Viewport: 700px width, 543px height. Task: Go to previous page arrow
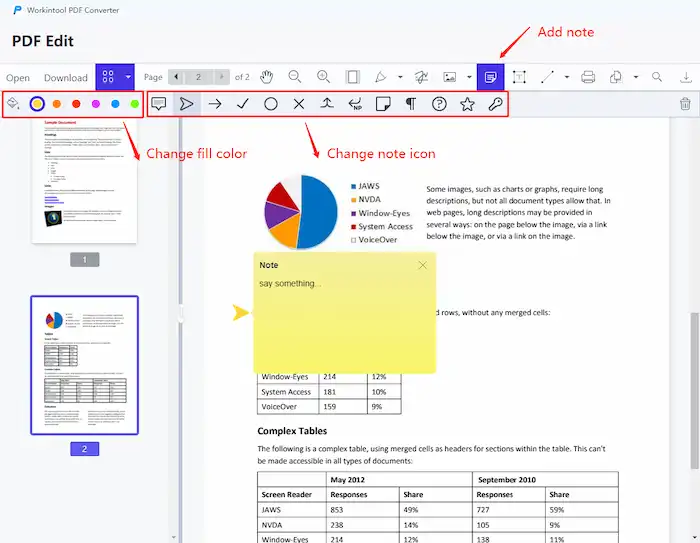click(176, 77)
